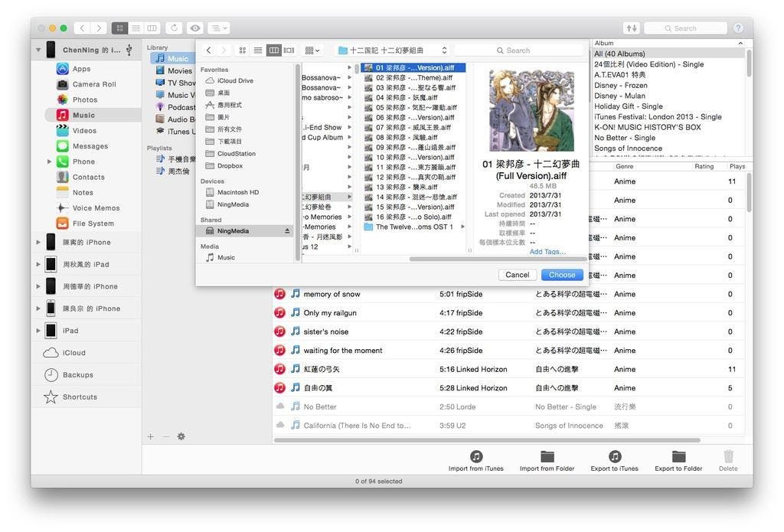Open the File System section
784x532 pixels.
tap(93, 224)
